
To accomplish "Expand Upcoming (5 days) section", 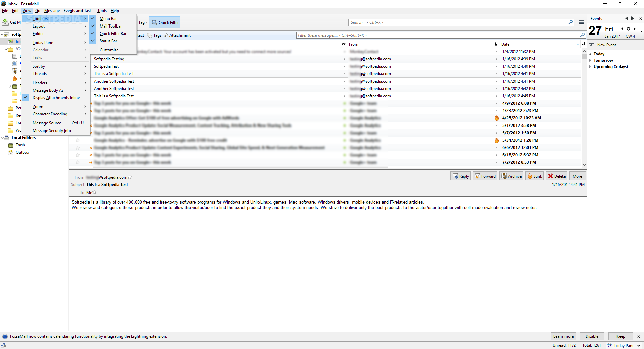I will pyautogui.click(x=591, y=67).
